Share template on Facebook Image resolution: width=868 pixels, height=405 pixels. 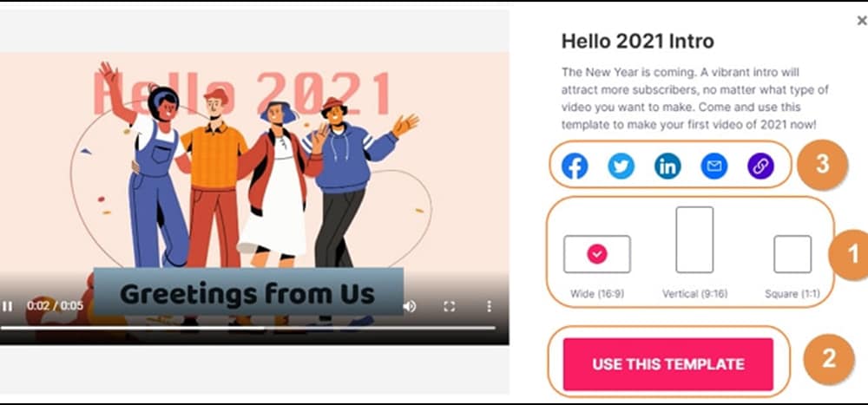click(x=575, y=166)
